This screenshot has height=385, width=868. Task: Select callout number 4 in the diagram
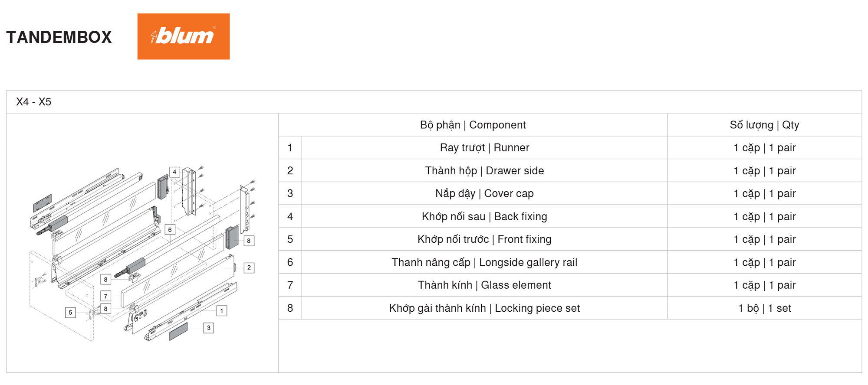pyautogui.click(x=174, y=172)
